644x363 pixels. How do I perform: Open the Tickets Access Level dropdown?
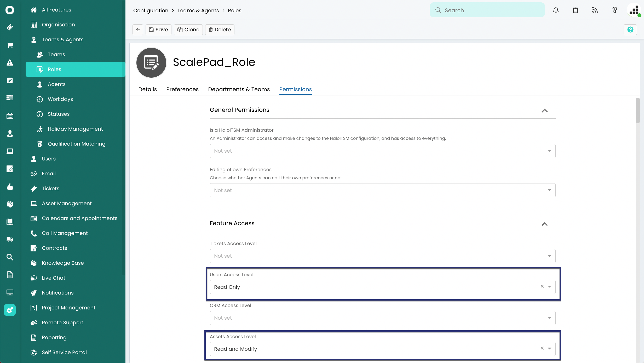point(382,256)
